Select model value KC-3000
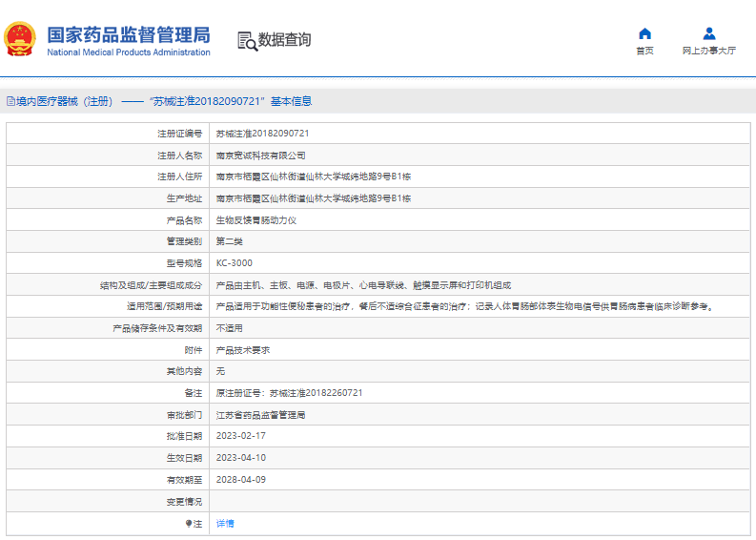 tap(234, 263)
